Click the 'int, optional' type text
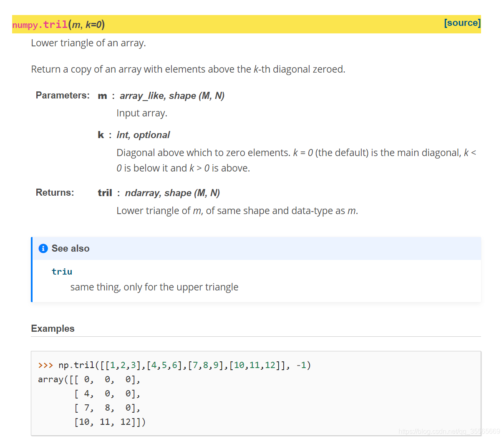Viewport: 504px width, 439px height. [x=143, y=135]
